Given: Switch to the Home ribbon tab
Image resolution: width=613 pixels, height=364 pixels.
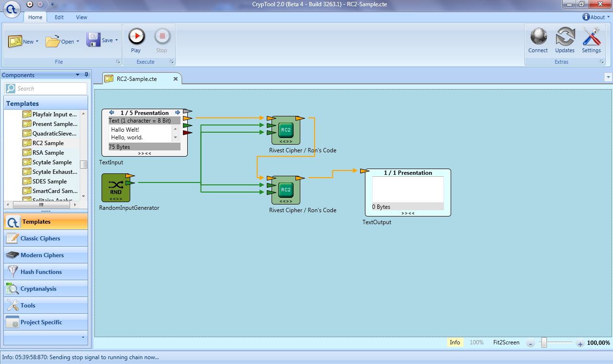Looking at the screenshot, I should 35,17.
